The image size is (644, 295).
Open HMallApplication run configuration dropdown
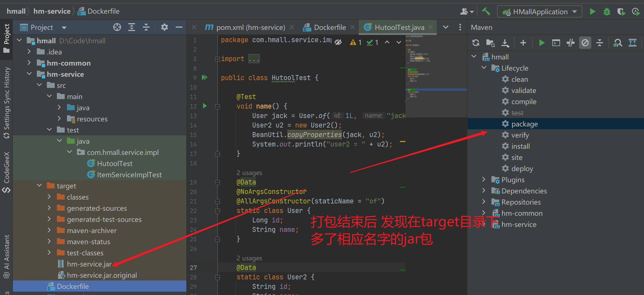pos(540,12)
